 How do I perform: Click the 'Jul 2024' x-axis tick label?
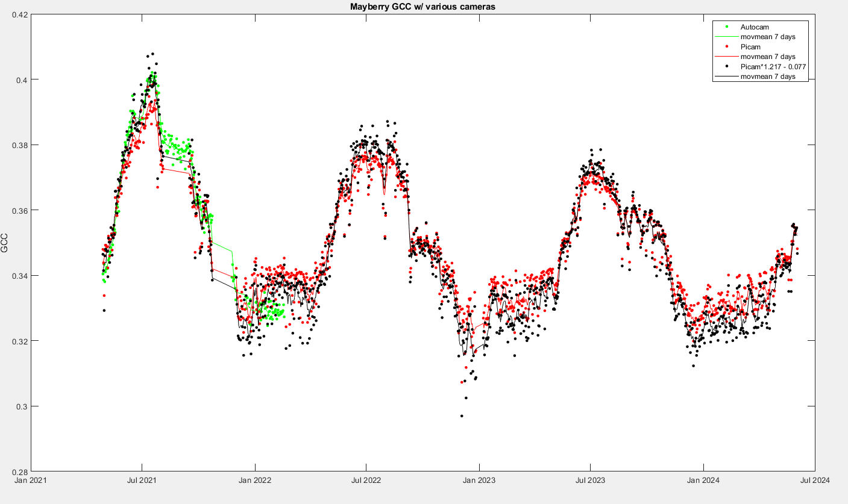[x=815, y=481]
